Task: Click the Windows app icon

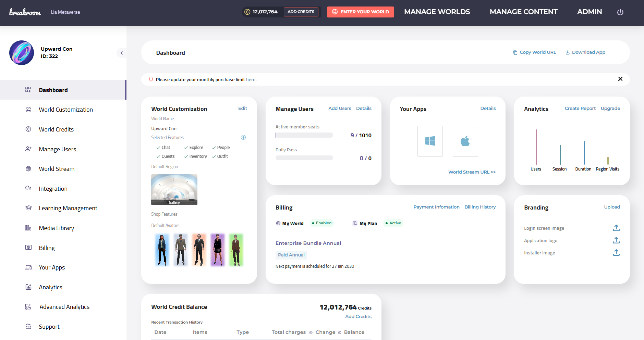Action: 430,141
